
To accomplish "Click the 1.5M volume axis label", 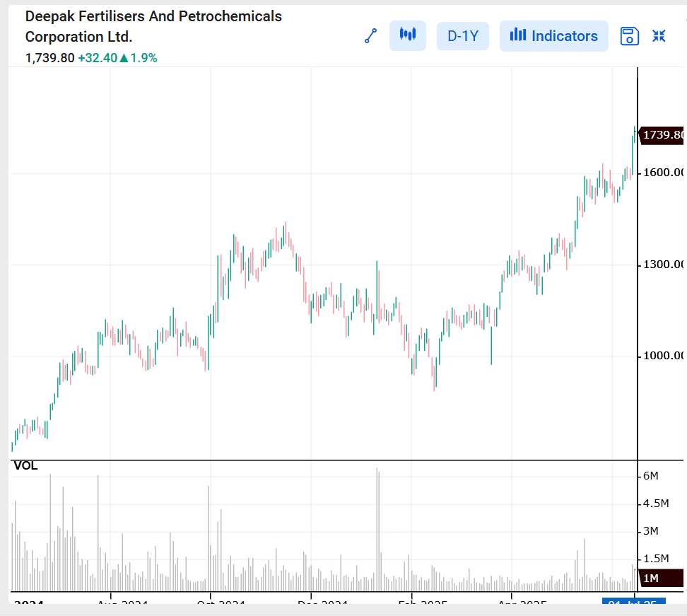I will pos(656,559).
